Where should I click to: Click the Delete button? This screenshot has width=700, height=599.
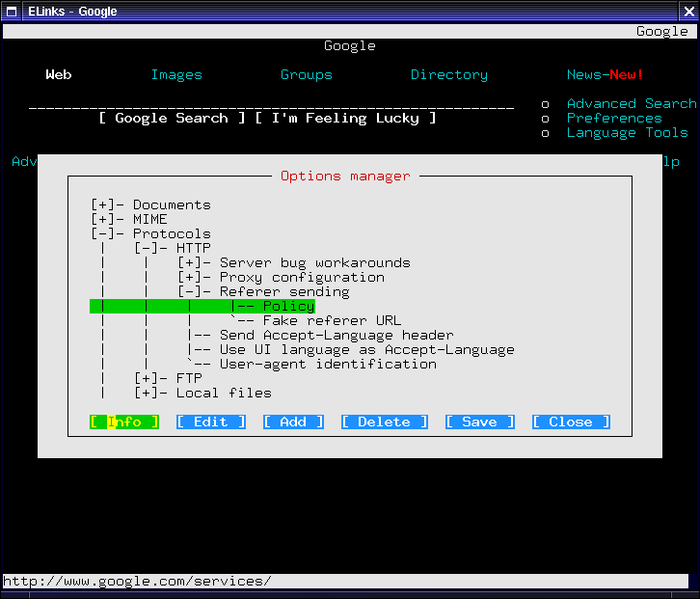(x=385, y=422)
